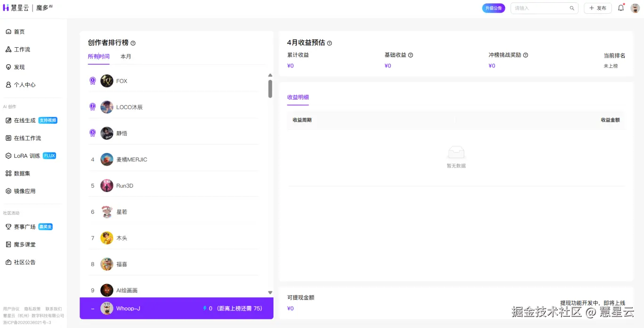The height and width of the screenshot is (328, 644).
Task: Click 静悟's avatar
Action: click(107, 133)
